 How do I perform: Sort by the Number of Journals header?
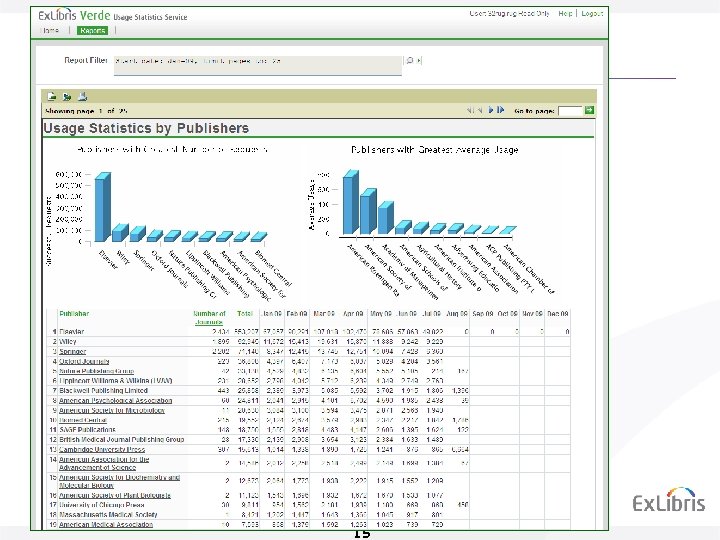point(209,318)
